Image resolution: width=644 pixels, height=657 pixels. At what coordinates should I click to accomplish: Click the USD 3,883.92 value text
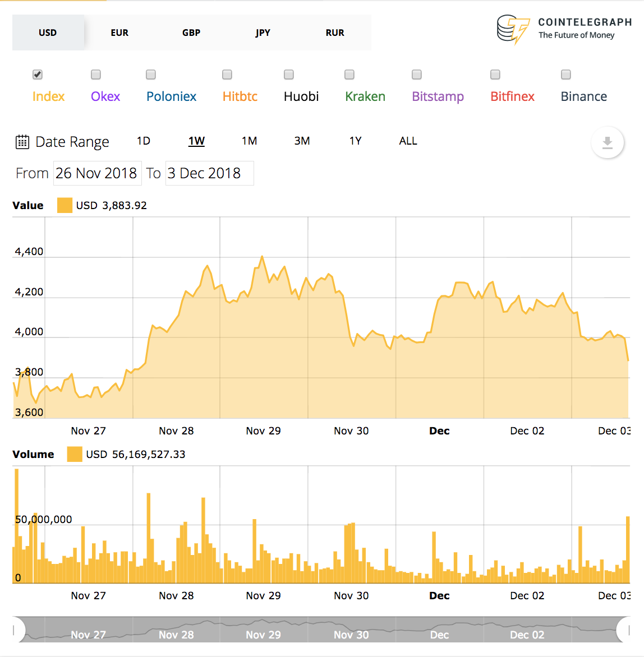tap(111, 206)
